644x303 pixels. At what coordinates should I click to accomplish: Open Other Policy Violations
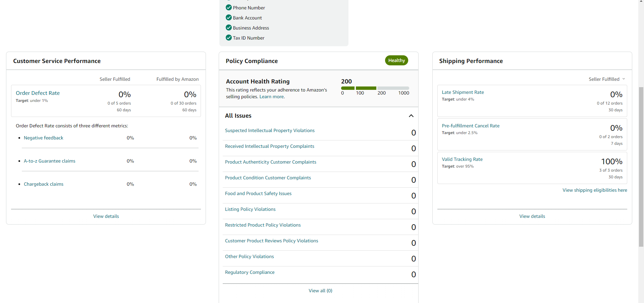(250, 256)
